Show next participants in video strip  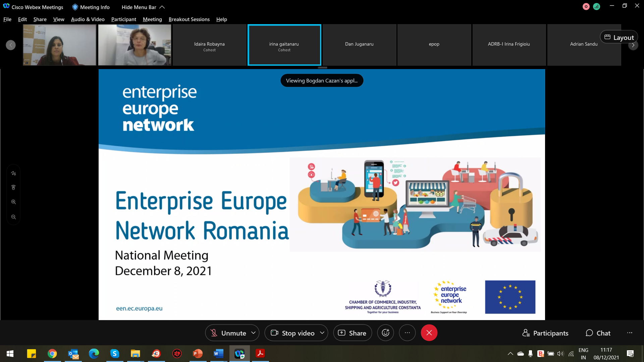633,45
